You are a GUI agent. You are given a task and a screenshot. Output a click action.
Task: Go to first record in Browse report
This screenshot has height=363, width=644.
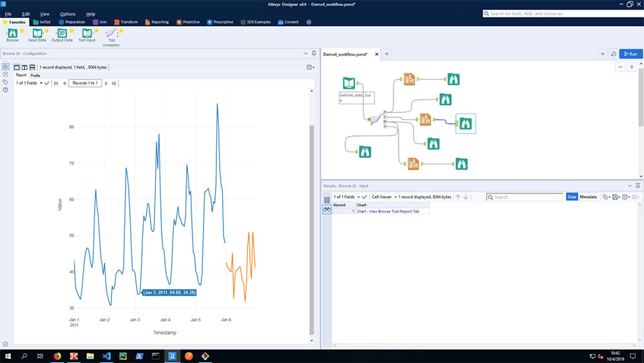tap(56, 83)
